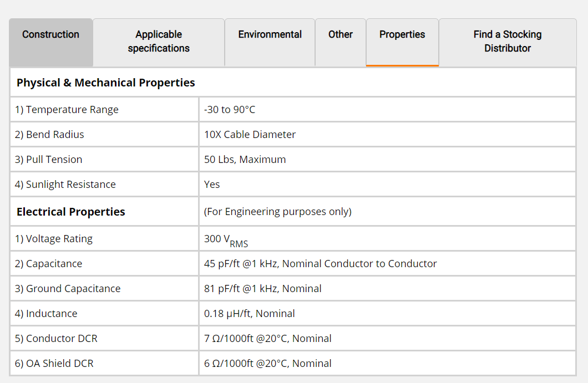588x383 pixels.
Task: Click the Physical & Mechanical Properties heading
Action: click(x=106, y=83)
